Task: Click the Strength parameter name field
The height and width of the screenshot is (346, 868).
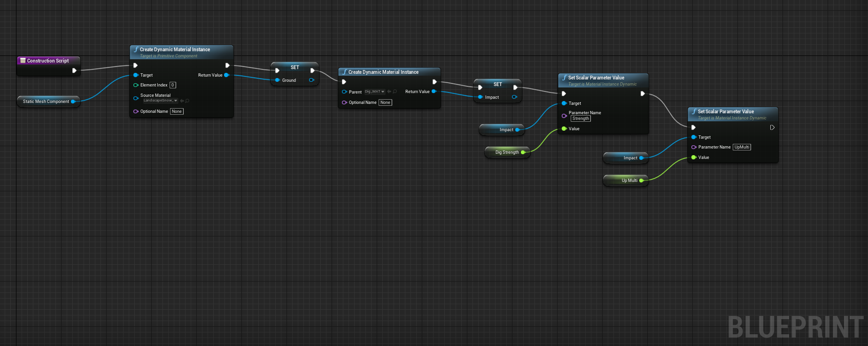Action: [x=581, y=118]
